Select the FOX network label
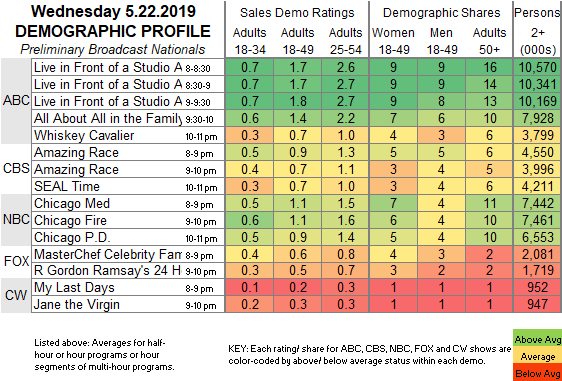Image resolution: width=562 pixels, height=381 pixels. point(16,261)
